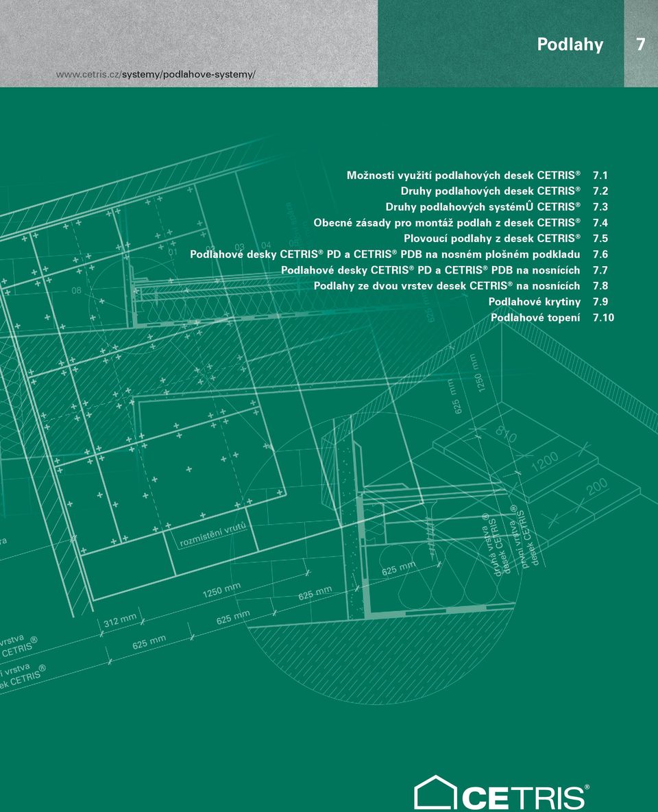Open Podlahové krytiny entry
The image size is (658, 812).
[x=534, y=302]
